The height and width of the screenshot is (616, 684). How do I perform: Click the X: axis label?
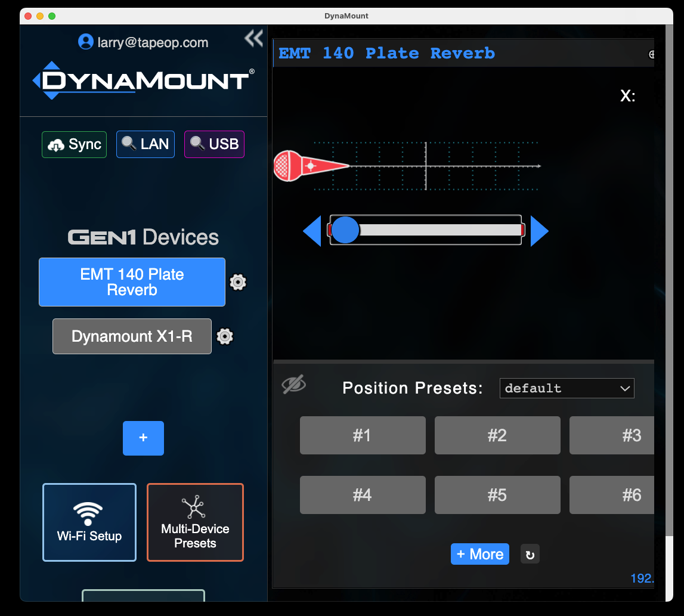pos(628,96)
